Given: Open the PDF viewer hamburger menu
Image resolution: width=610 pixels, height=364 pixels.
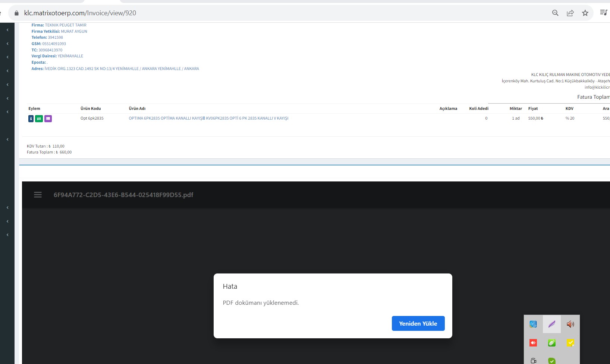Looking at the screenshot, I should coord(38,195).
